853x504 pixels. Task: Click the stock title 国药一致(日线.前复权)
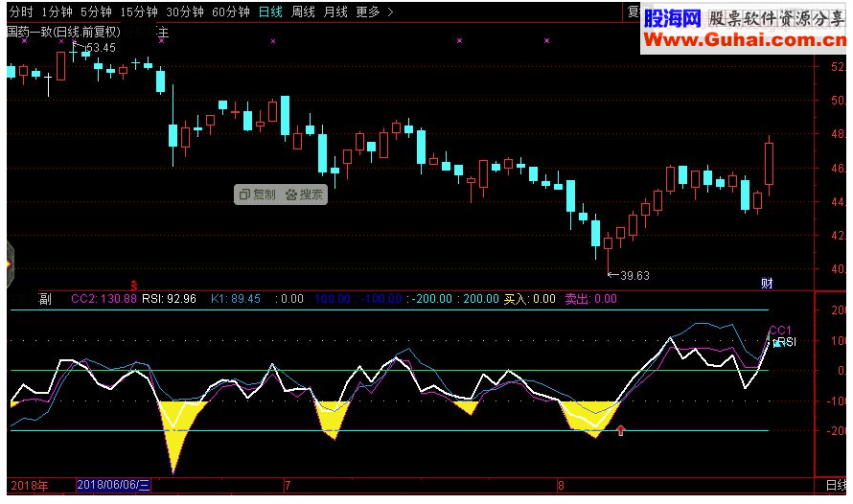(63, 32)
